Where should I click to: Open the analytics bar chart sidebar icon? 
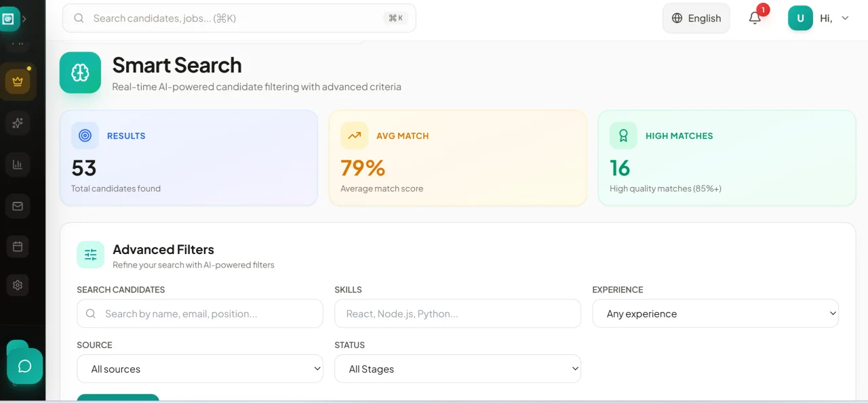point(18,165)
